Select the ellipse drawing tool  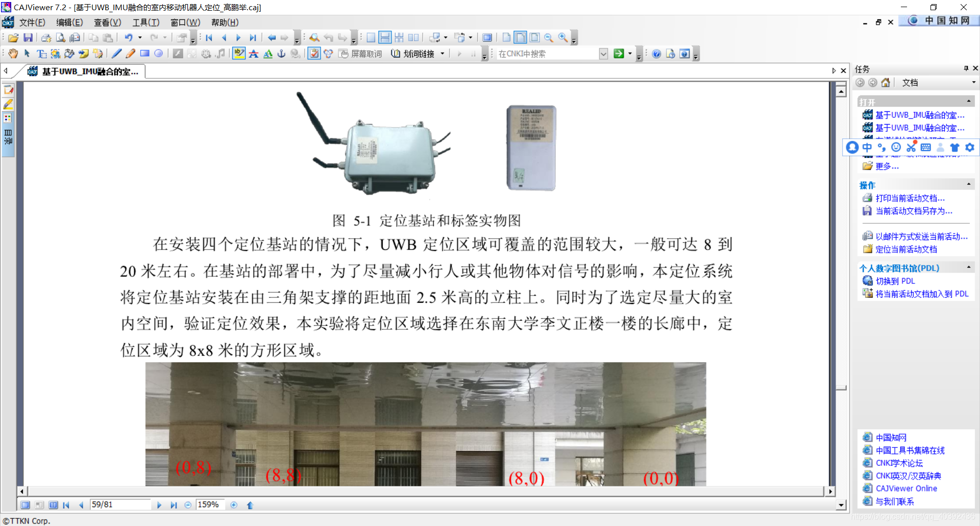point(159,54)
